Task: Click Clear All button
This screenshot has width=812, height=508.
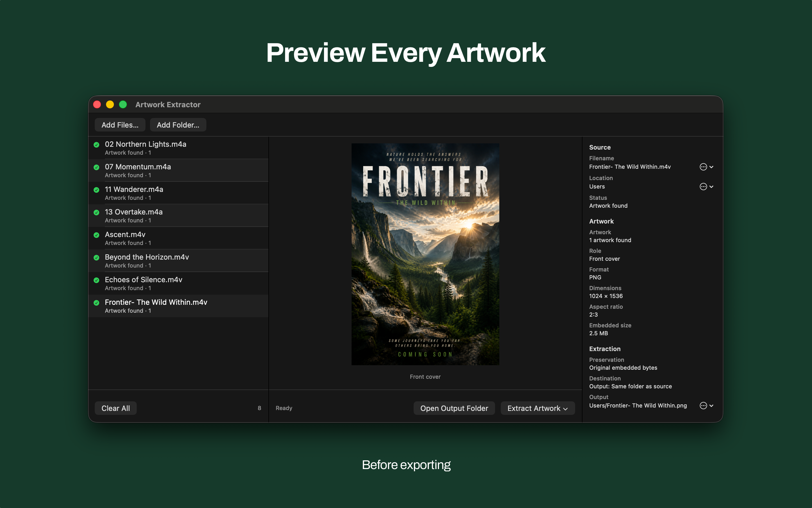Action: click(115, 408)
